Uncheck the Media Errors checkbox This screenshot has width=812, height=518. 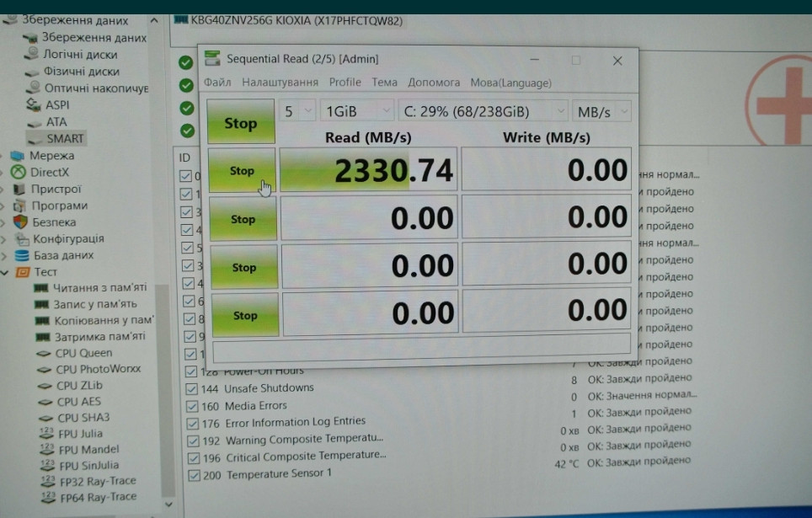coord(192,406)
